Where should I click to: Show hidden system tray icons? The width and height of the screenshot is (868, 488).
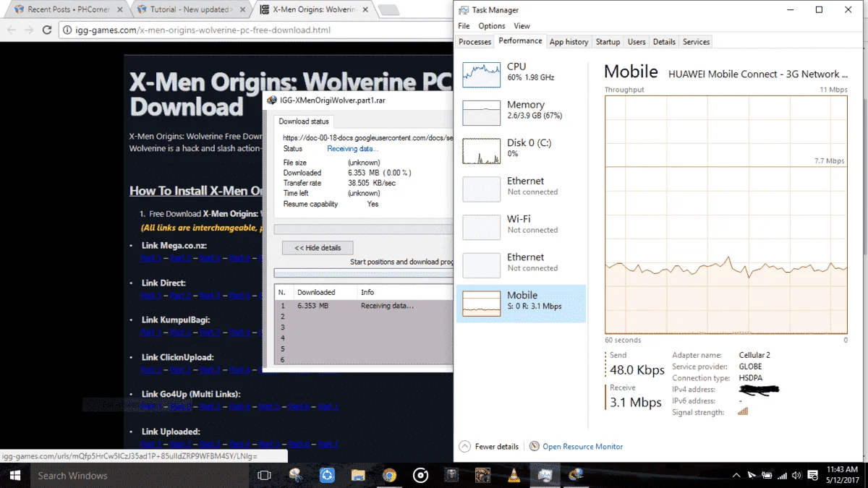[x=736, y=476]
